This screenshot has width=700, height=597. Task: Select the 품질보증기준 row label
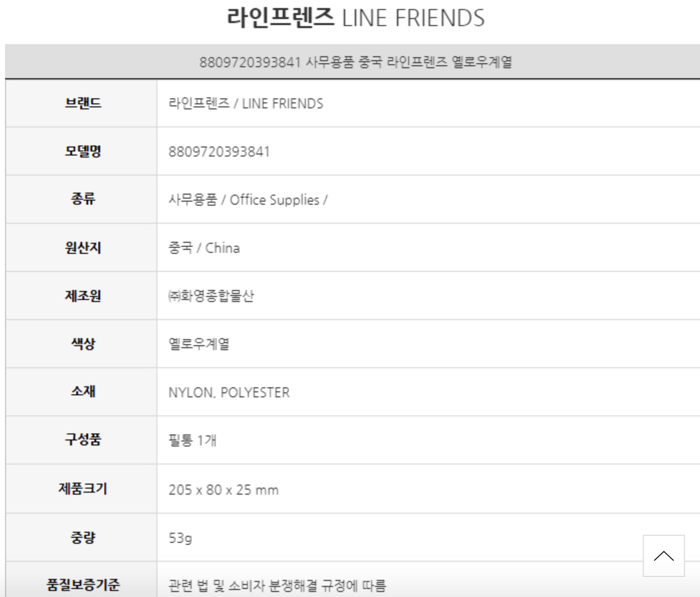pos(83,584)
